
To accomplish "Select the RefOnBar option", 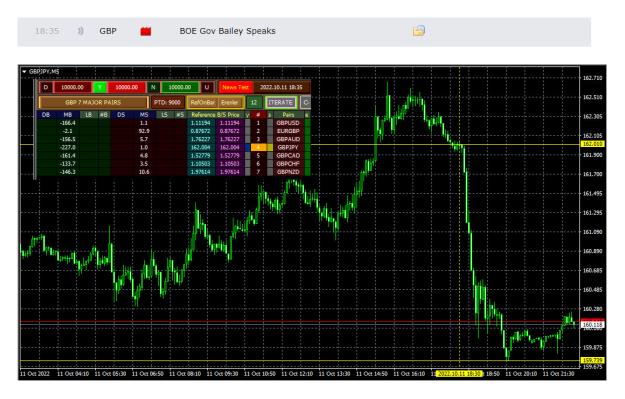I will [202, 102].
